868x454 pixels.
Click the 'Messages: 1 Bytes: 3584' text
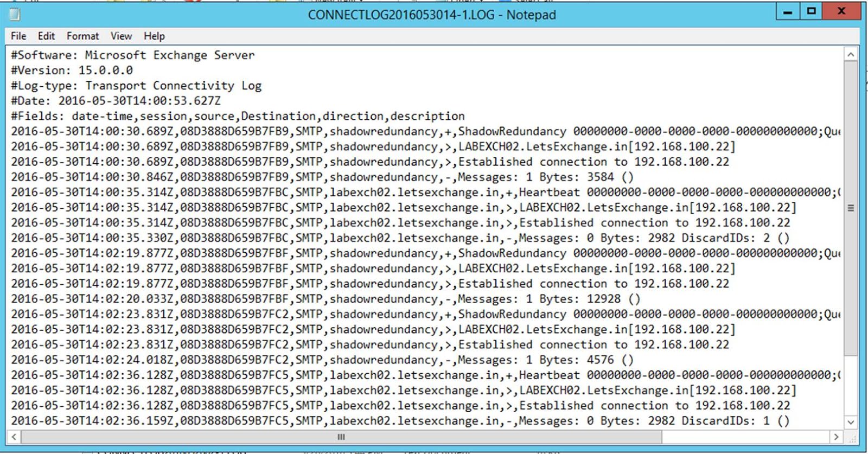click(536, 177)
